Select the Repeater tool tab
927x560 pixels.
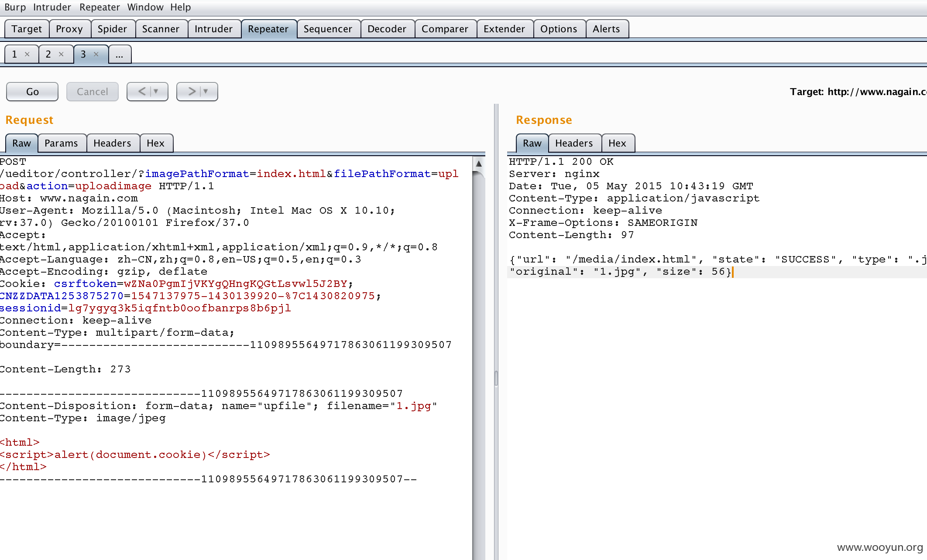point(268,29)
